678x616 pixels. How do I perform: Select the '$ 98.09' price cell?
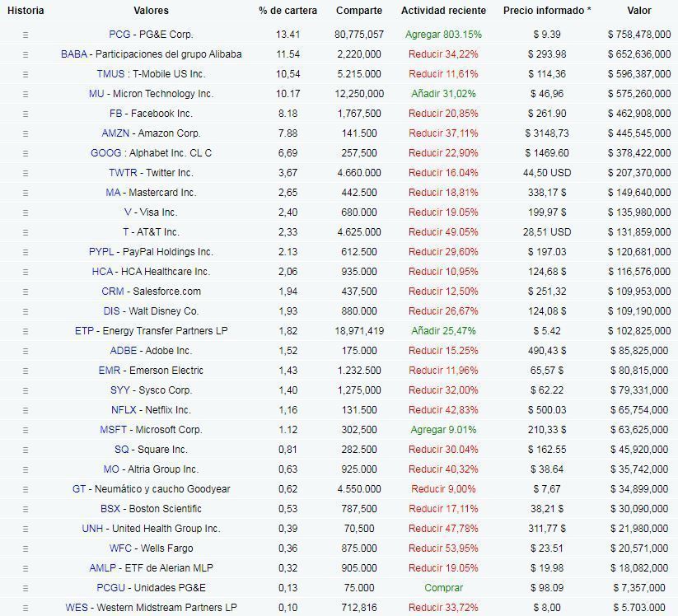click(547, 588)
